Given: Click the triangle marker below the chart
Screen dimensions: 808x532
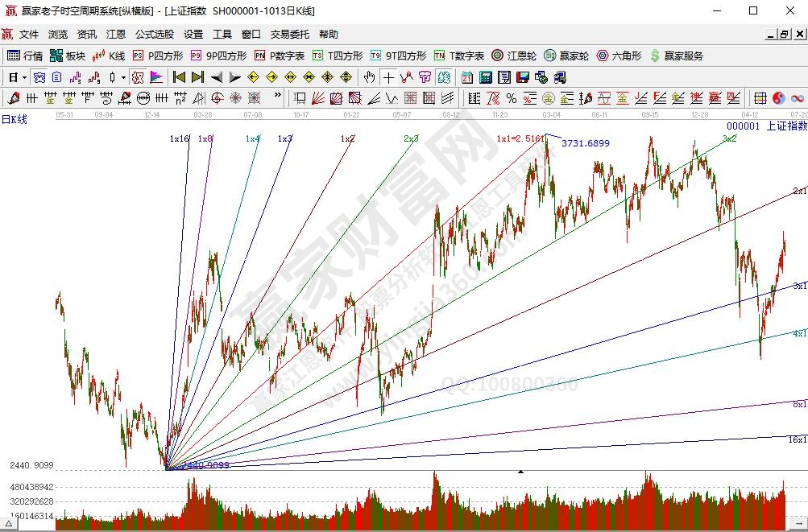Looking at the screenshot, I should point(521,471).
